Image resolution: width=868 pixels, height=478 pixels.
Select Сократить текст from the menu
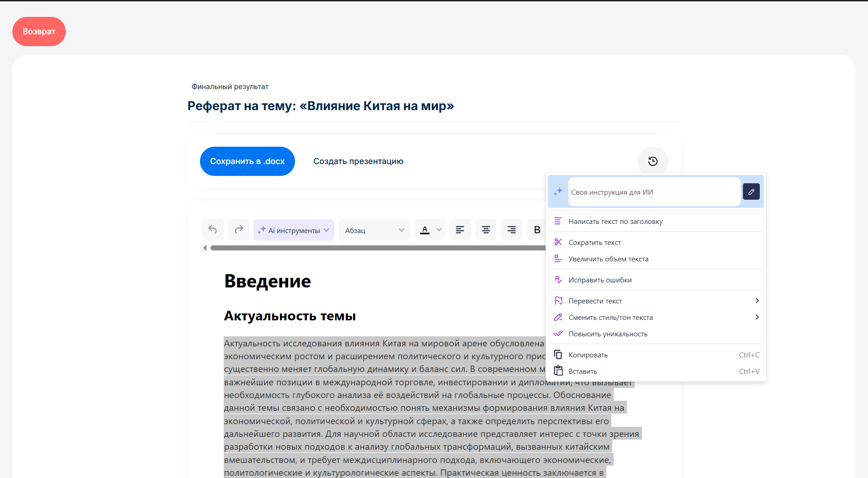tap(594, 243)
